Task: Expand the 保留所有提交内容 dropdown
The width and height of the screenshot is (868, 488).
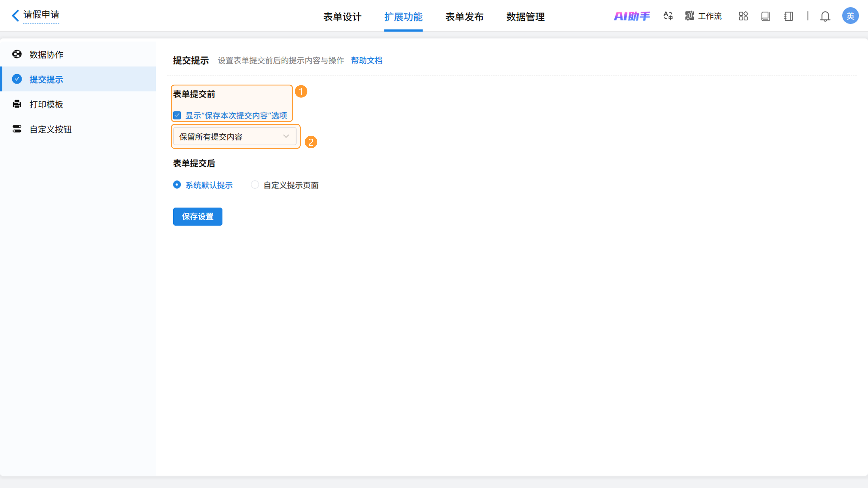Action: 235,137
